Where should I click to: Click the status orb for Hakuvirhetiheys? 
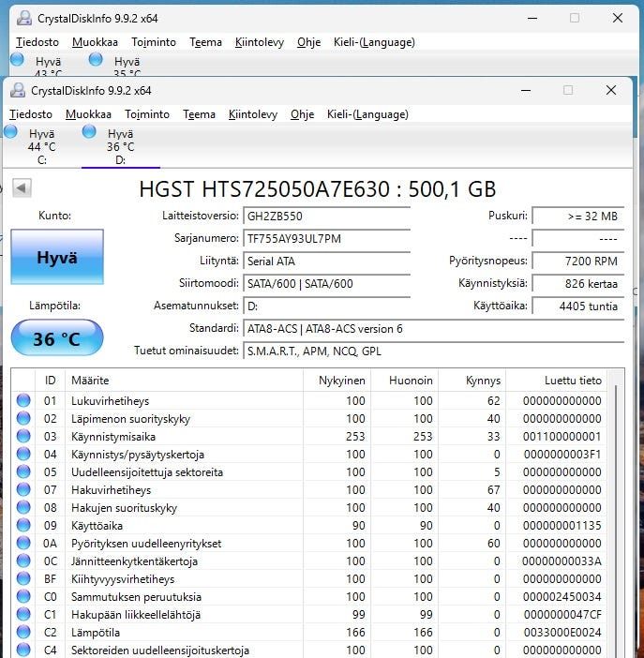(23, 489)
